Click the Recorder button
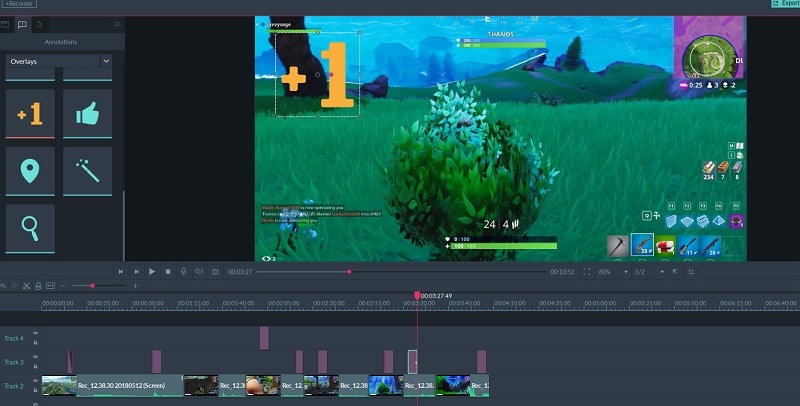The image size is (800, 406). coord(18,4)
